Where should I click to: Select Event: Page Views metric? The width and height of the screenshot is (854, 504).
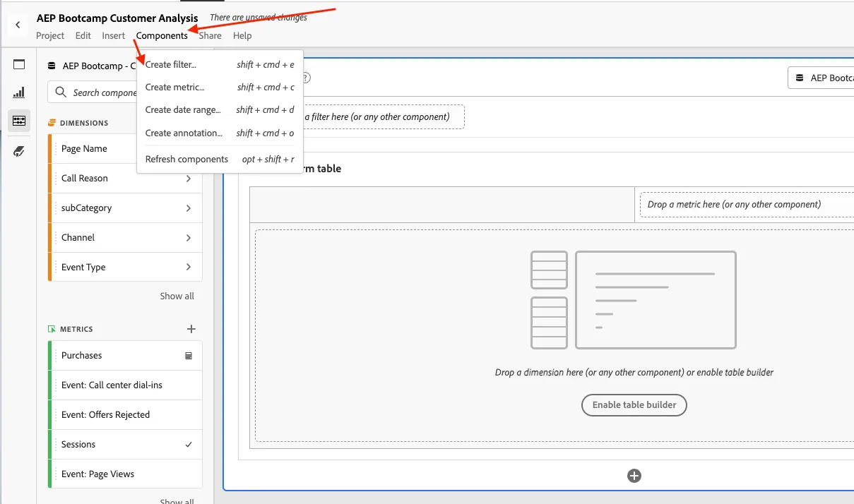click(x=125, y=474)
